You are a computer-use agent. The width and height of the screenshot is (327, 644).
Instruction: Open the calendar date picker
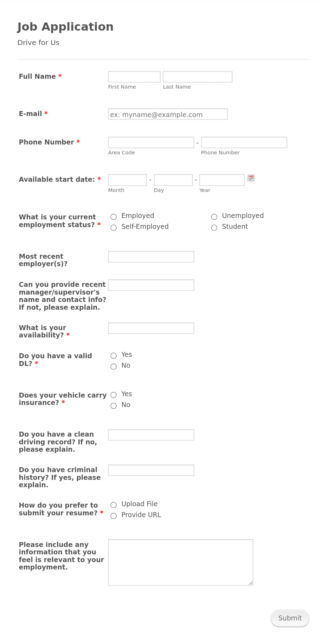coord(250,178)
